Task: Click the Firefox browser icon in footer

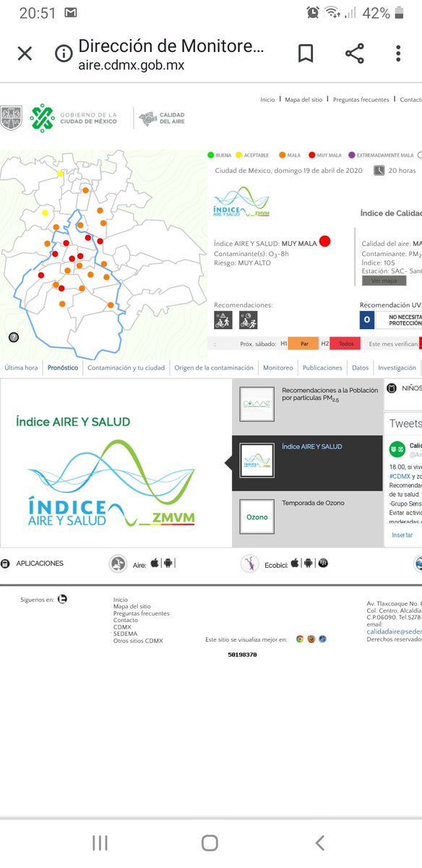Action: pyautogui.click(x=311, y=639)
